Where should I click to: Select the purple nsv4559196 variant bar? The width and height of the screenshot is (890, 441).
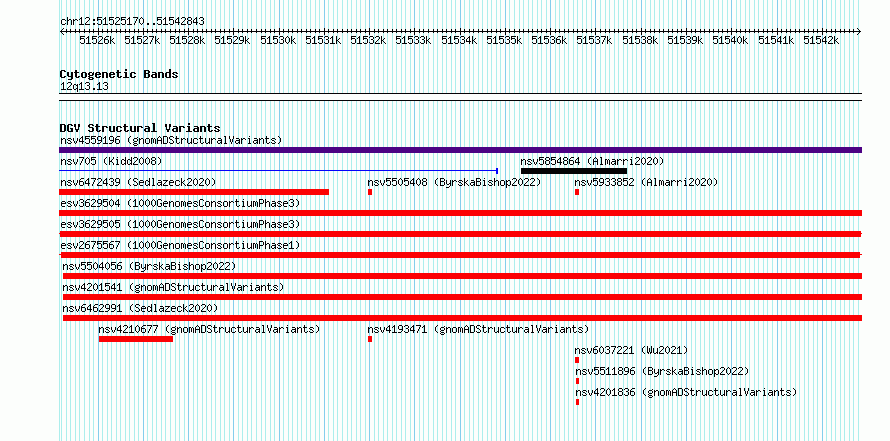pyautogui.click(x=460, y=150)
